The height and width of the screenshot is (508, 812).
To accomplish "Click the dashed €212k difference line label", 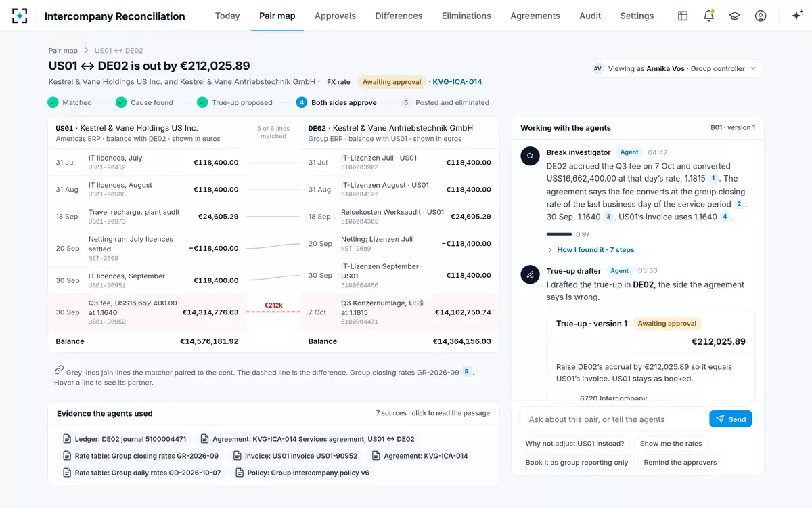I will coord(273,305).
